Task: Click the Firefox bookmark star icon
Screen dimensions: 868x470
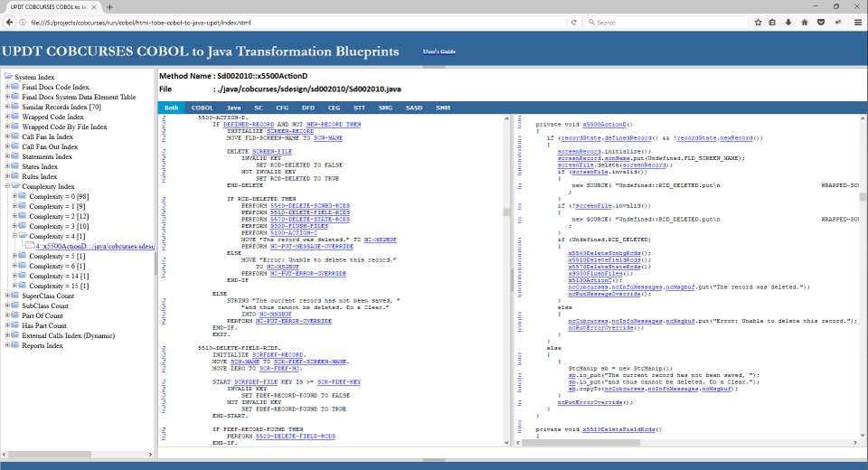Action: point(758,22)
